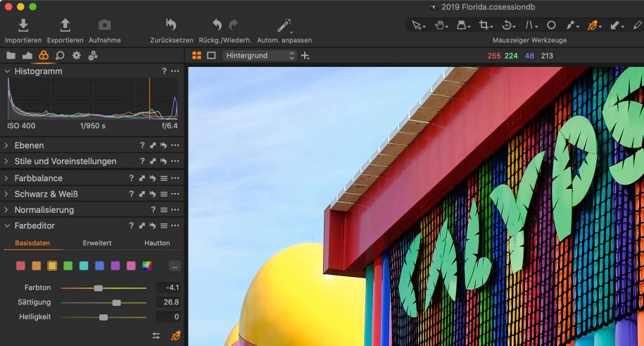Switch to multi-image grid viewer mode
The image size is (644, 346).
(197, 56)
